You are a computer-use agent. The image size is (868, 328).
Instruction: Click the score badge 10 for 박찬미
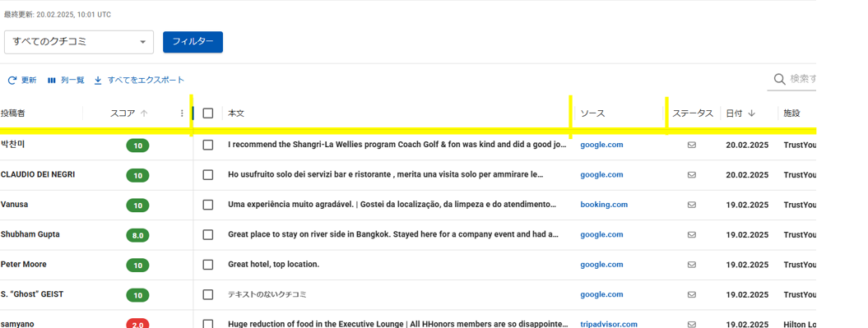(138, 146)
